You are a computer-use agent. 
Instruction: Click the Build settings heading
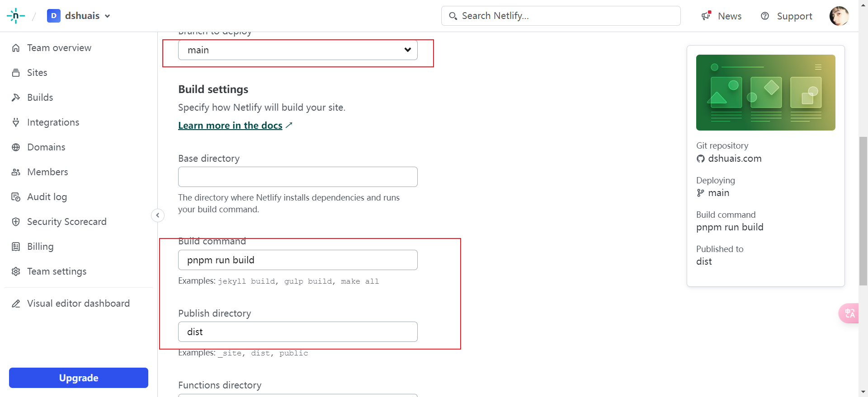(x=213, y=89)
